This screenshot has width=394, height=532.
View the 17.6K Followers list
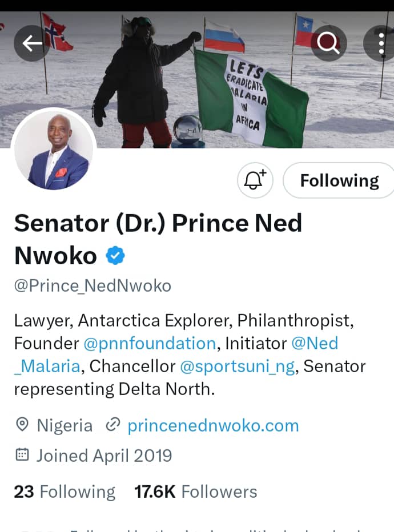[195, 491]
